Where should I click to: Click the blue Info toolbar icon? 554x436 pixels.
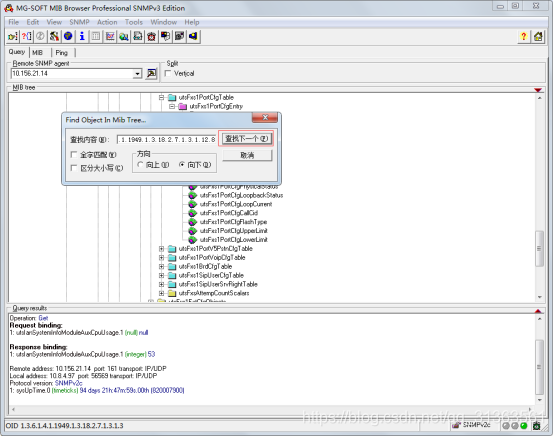tap(82, 36)
